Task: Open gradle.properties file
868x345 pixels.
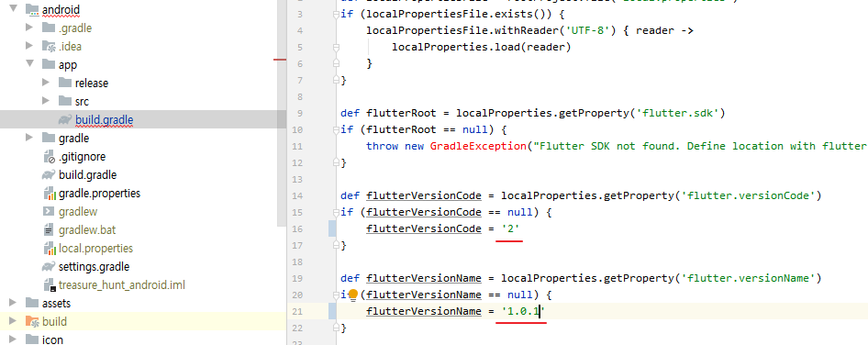Action: [x=100, y=194]
